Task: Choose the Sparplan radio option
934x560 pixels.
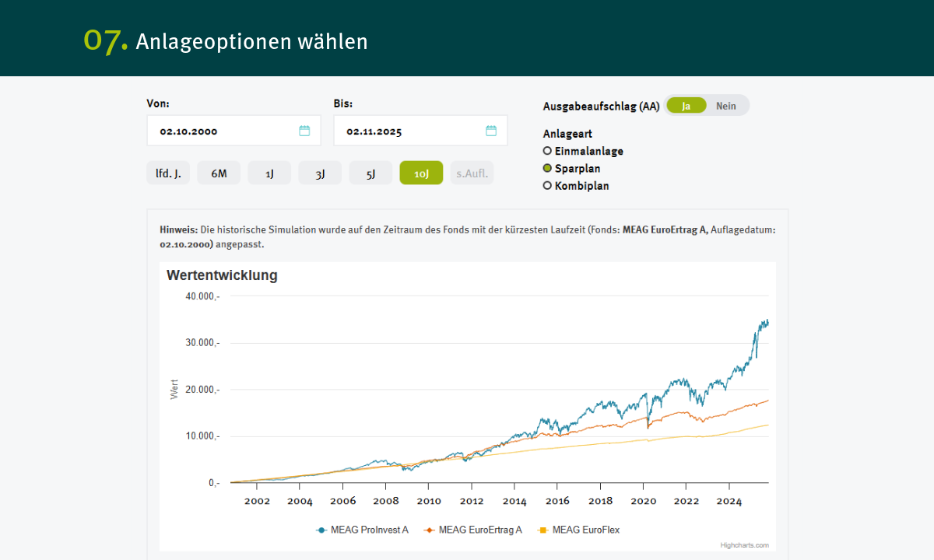Action: point(547,168)
